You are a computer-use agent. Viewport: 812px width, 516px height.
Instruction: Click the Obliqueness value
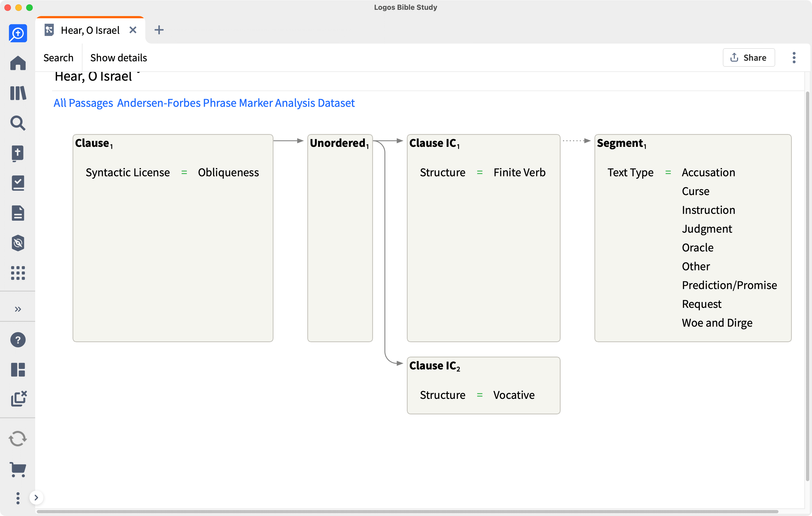(x=228, y=172)
